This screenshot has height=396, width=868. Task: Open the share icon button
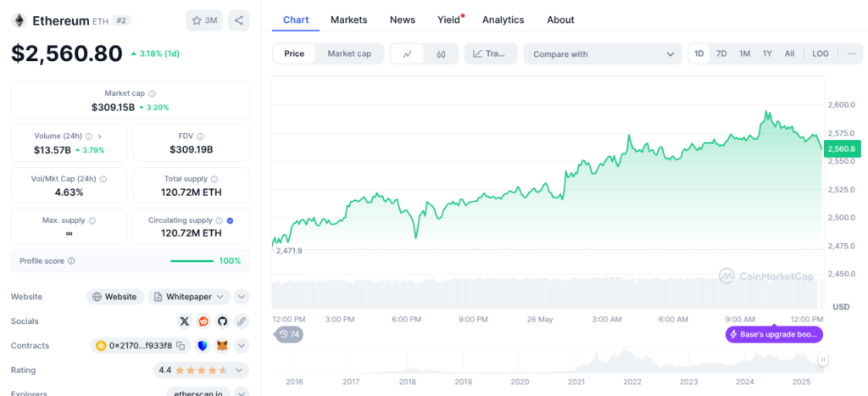tap(238, 20)
